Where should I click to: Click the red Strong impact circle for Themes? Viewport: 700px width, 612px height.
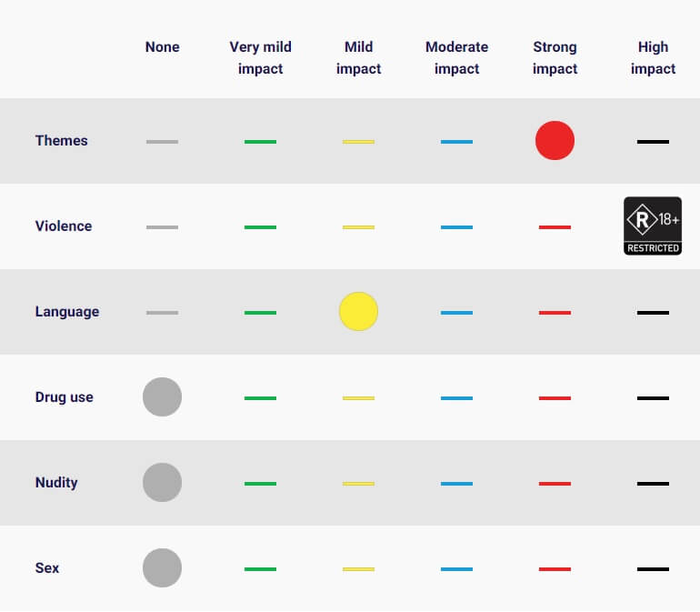[x=555, y=141]
